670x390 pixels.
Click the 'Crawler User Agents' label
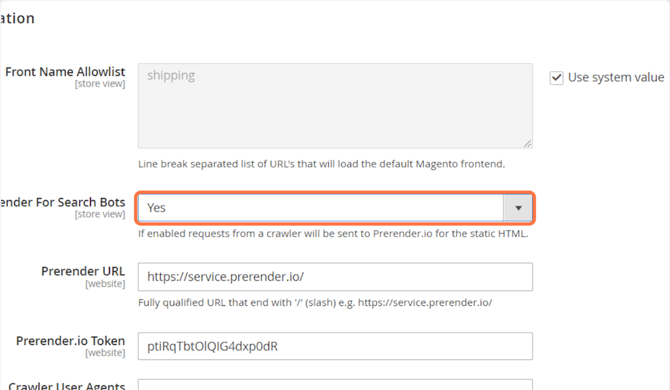coord(67,385)
